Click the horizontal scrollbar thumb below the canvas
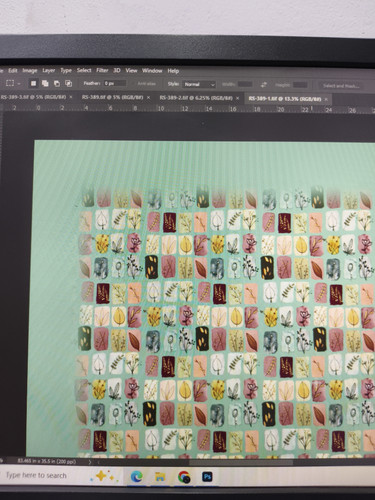Viewport: 375px width, 500px height. coord(241,463)
